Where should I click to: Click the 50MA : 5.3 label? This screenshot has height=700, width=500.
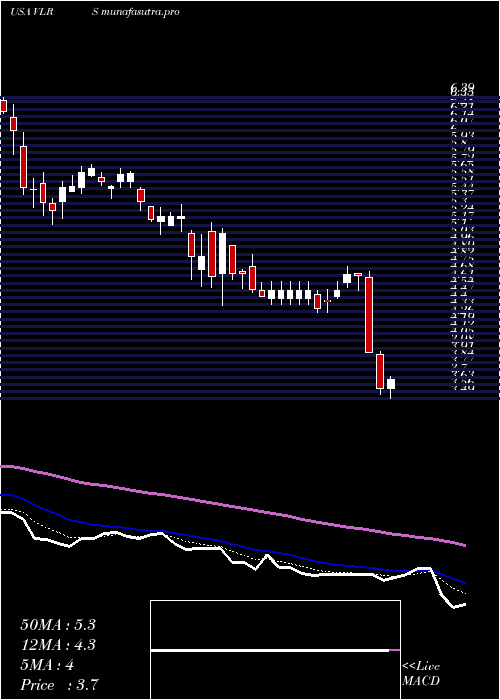point(58,625)
